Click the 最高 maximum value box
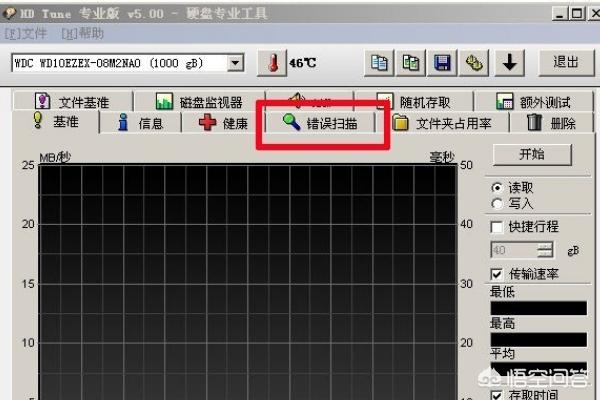600x400 pixels. pyautogui.click(x=539, y=340)
